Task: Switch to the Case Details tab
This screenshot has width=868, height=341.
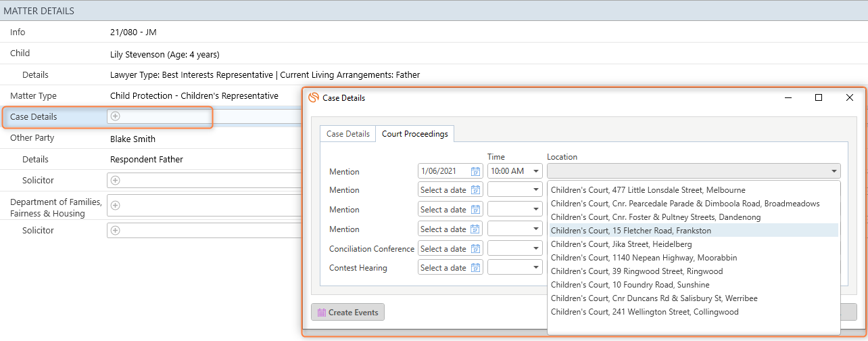Action: pyautogui.click(x=348, y=134)
